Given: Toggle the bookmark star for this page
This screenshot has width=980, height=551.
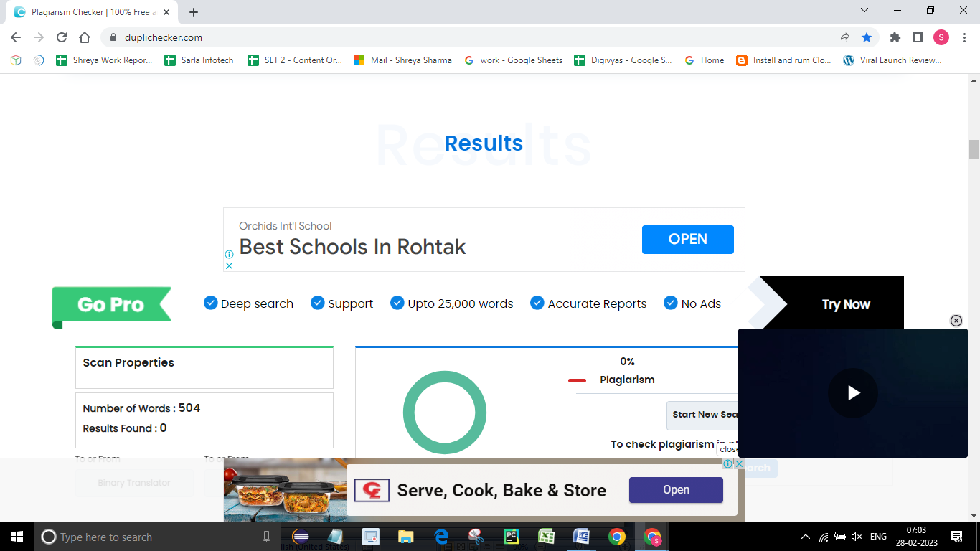Looking at the screenshot, I should 867,37.
